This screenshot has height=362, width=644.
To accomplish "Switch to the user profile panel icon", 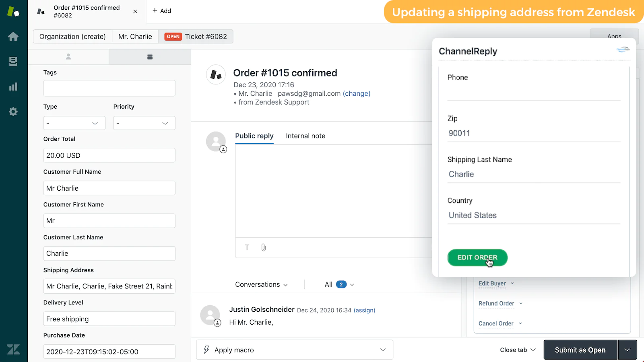I will click(68, 57).
